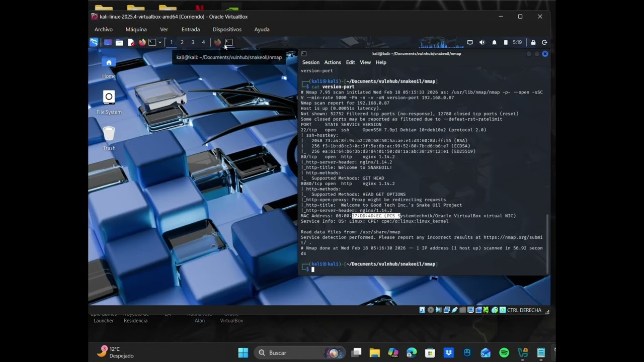Open Microsoft Edge from Windows taskbar
Image resolution: width=644 pixels, height=362 pixels.
pyautogui.click(x=412, y=353)
